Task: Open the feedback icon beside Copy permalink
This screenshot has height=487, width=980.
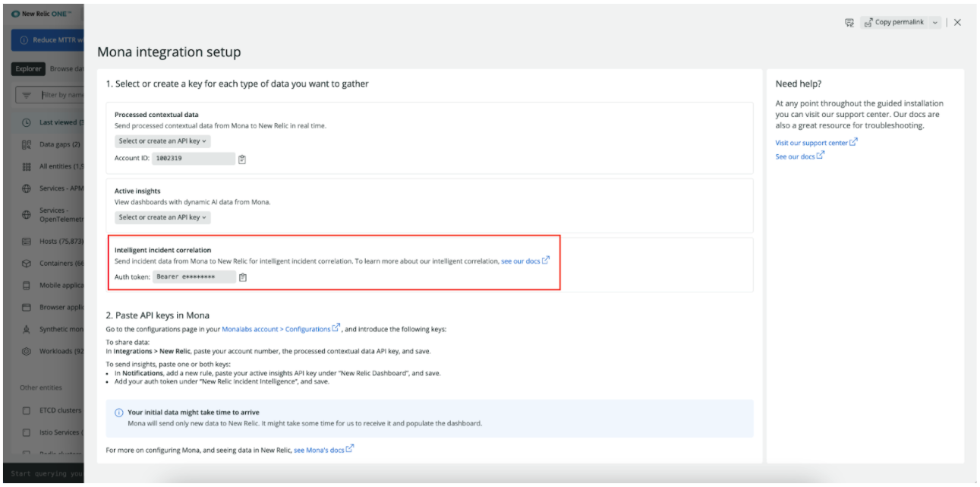Action: pyautogui.click(x=849, y=23)
